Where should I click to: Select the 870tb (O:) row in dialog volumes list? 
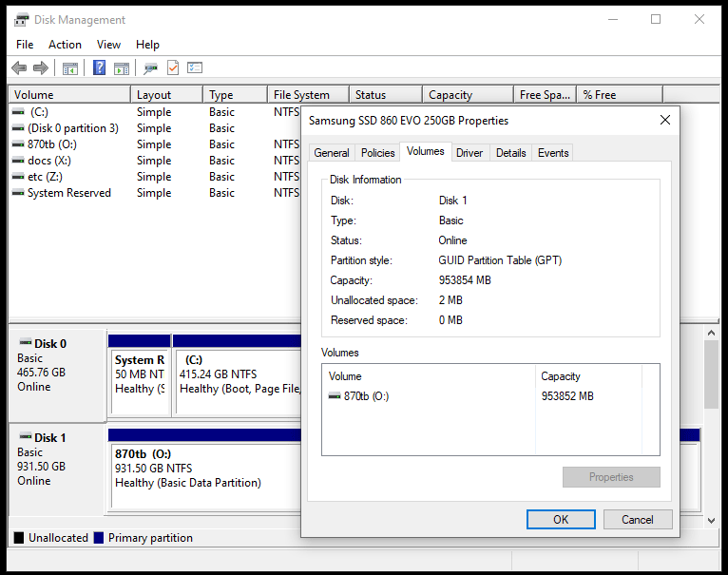(483, 396)
